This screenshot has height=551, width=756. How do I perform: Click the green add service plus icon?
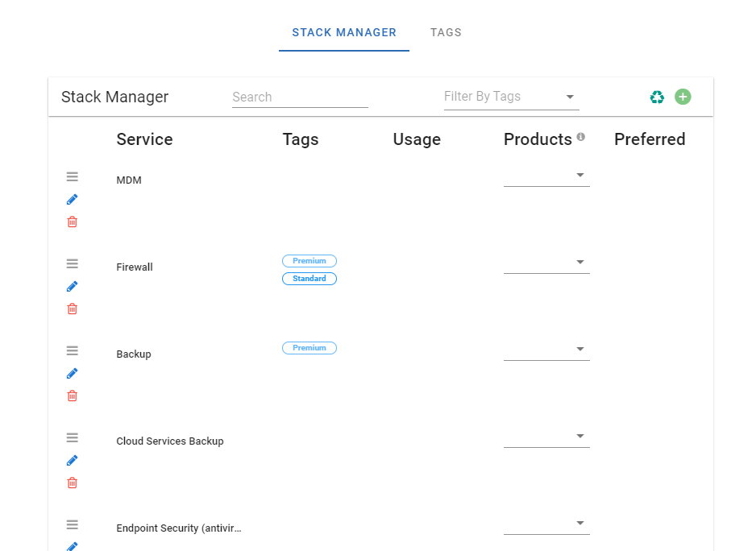[683, 97]
